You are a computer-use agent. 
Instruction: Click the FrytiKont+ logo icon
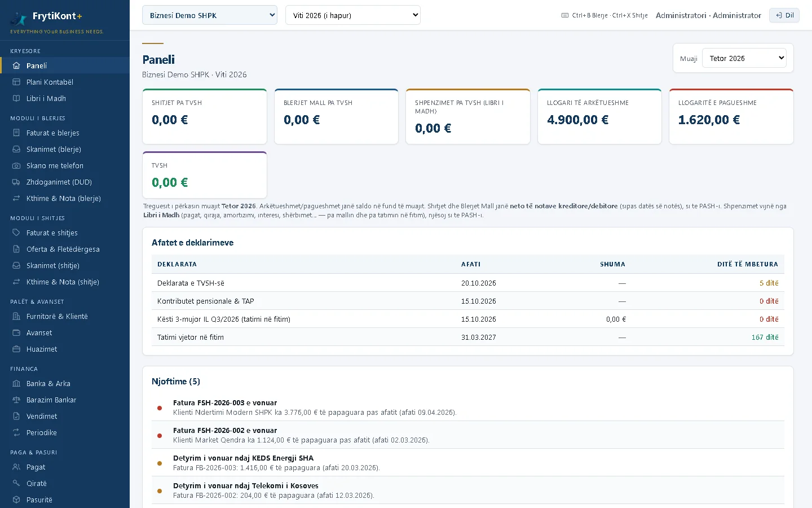tap(19, 18)
